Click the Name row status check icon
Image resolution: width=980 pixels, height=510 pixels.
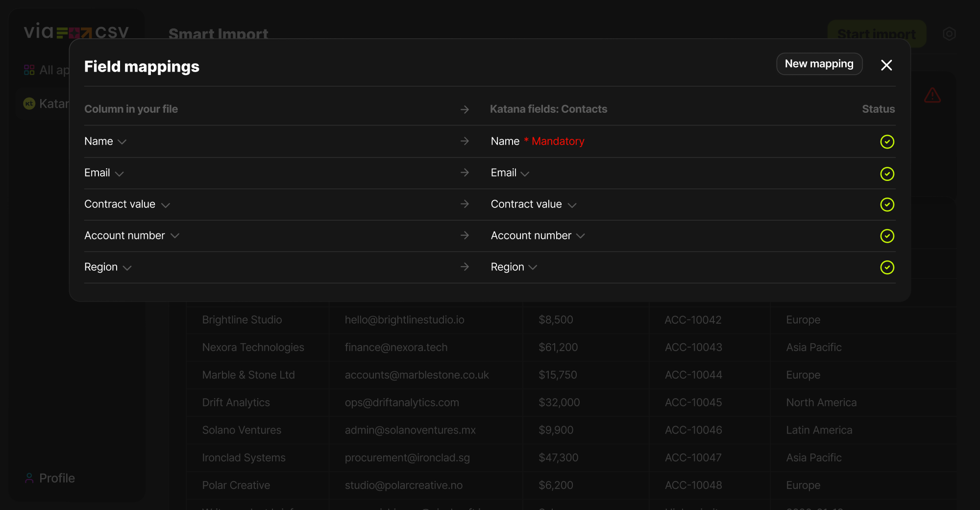(x=887, y=142)
